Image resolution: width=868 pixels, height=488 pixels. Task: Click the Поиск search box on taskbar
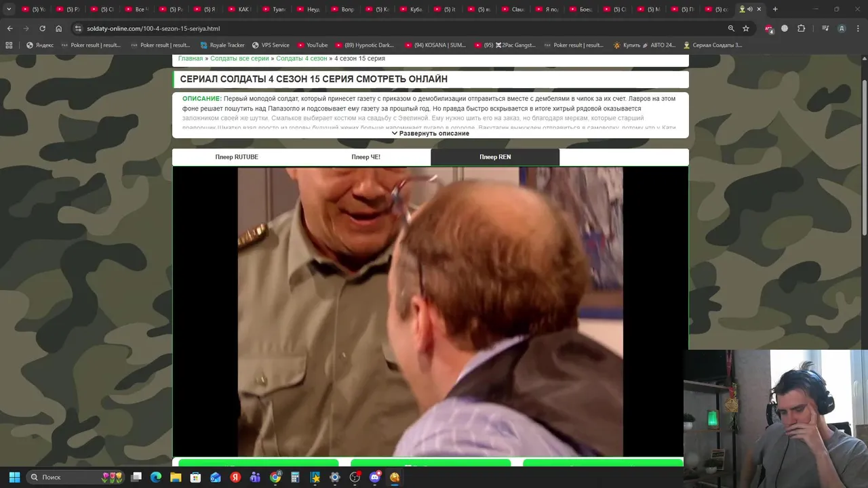coord(76,477)
